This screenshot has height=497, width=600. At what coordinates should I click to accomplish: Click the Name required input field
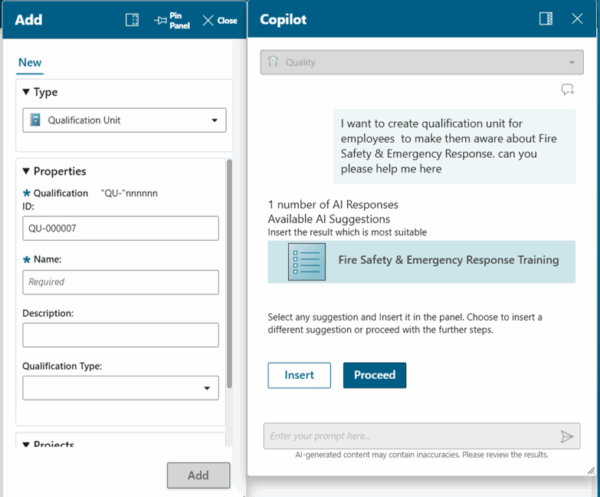(x=120, y=282)
